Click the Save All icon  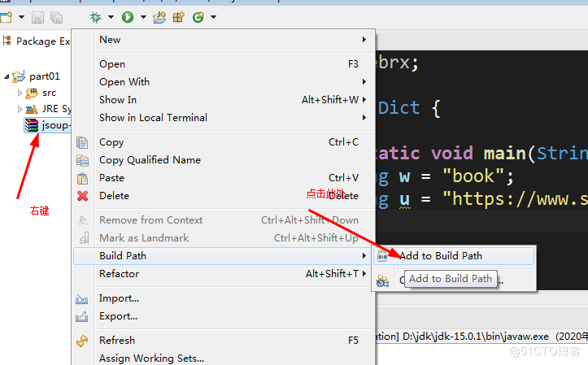[x=56, y=16]
